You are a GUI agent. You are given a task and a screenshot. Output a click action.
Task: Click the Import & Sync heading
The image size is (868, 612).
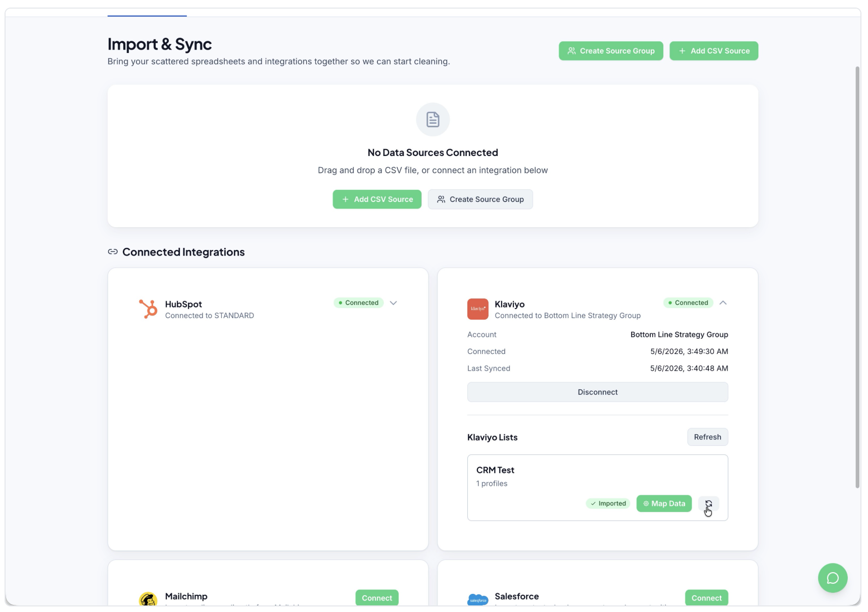coord(160,44)
